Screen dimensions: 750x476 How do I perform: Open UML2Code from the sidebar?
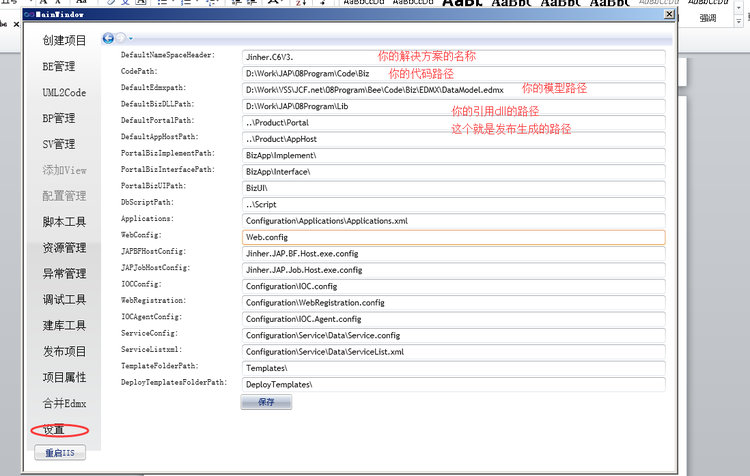click(x=64, y=92)
